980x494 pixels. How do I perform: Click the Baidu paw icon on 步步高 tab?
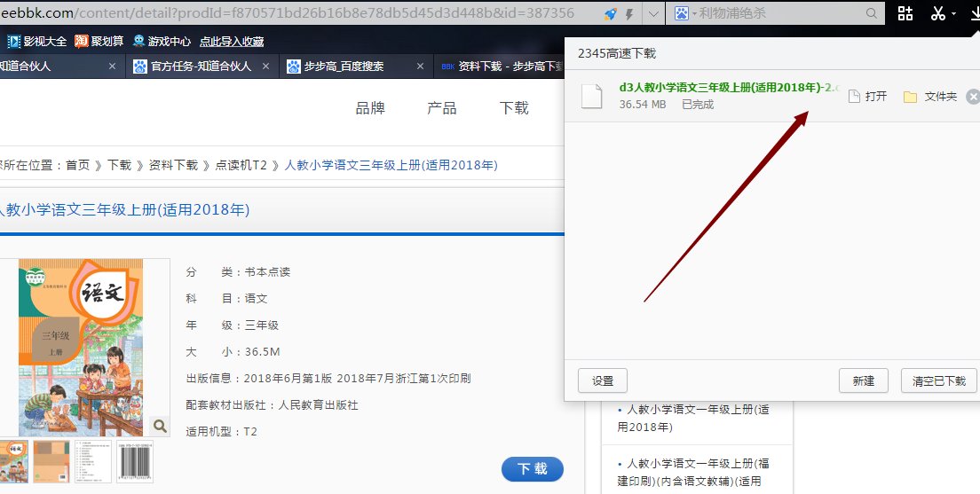pos(294,67)
